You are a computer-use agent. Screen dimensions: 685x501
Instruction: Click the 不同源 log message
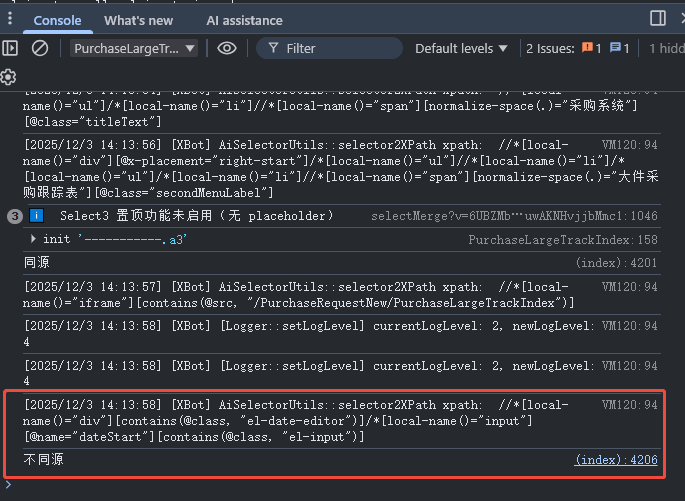[44, 460]
